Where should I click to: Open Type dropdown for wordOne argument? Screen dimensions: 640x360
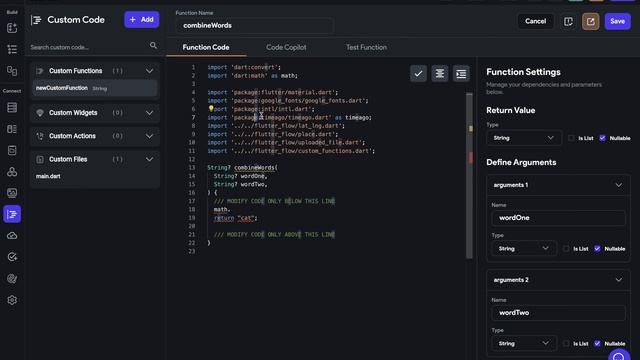[524, 249]
